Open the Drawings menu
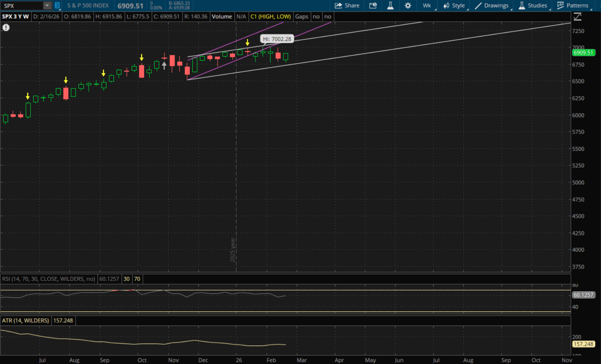The image size is (601, 364). click(x=492, y=6)
